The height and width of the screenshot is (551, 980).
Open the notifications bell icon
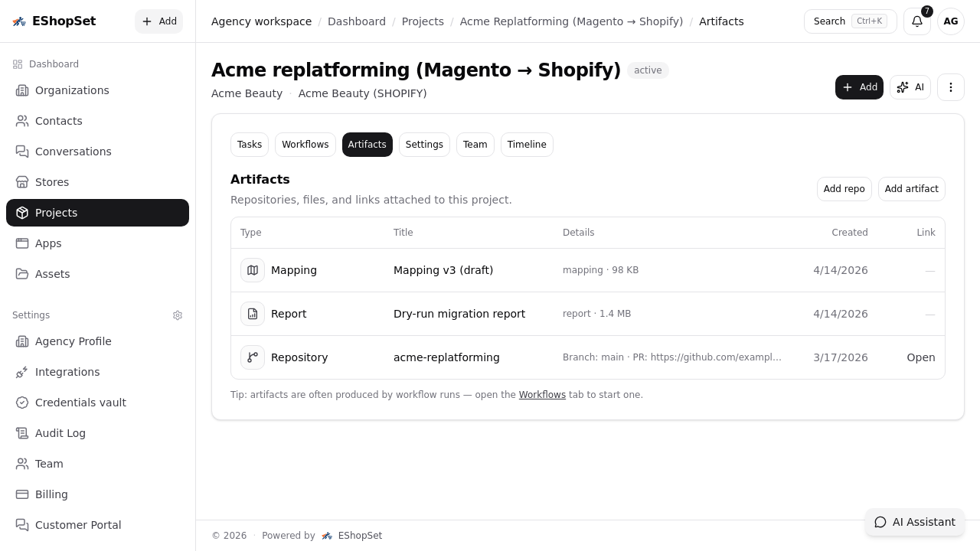point(916,21)
